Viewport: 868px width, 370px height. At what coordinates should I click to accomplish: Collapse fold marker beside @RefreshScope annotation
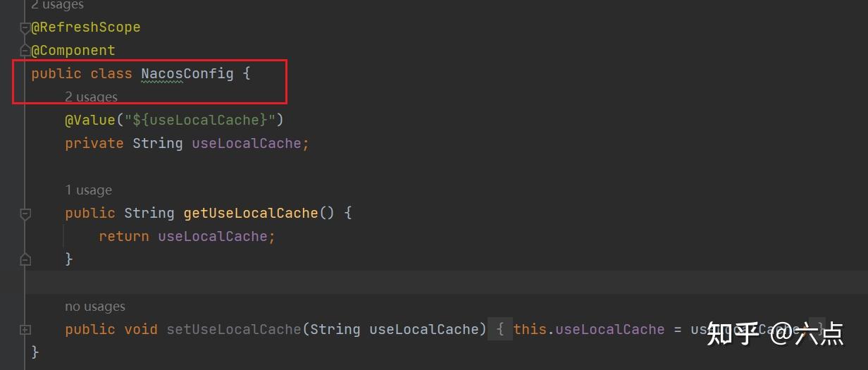[25, 27]
